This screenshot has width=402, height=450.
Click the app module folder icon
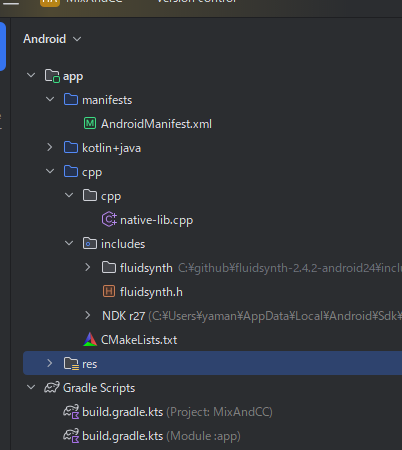(x=52, y=76)
